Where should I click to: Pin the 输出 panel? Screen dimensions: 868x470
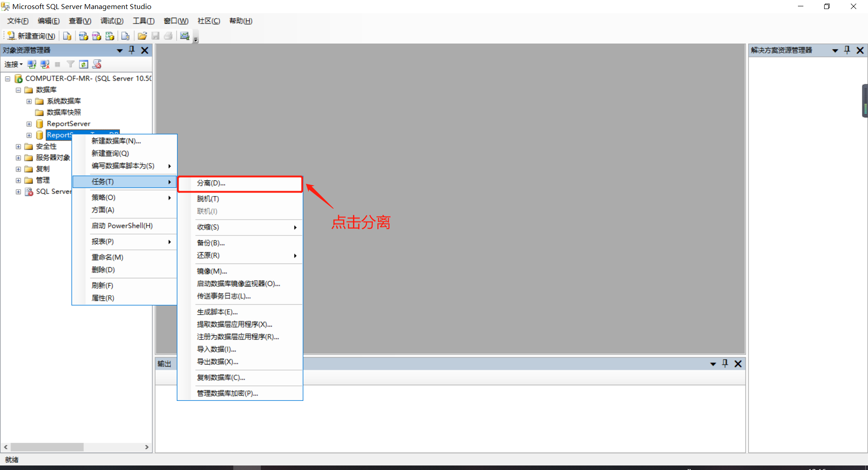tap(725, 364)
